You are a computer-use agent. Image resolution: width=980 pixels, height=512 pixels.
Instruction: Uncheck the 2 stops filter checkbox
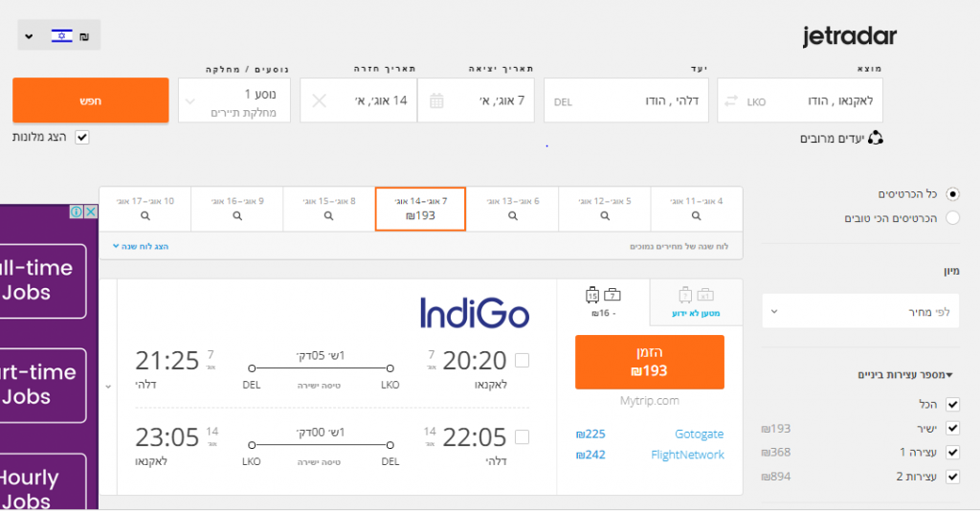(x=952, y=476)
